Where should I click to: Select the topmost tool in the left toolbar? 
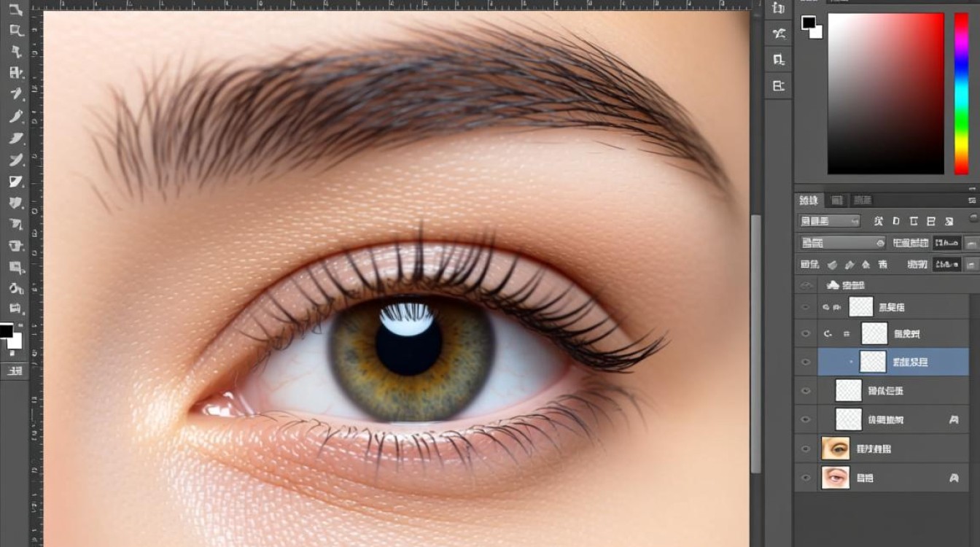click(x=15, y=9)
